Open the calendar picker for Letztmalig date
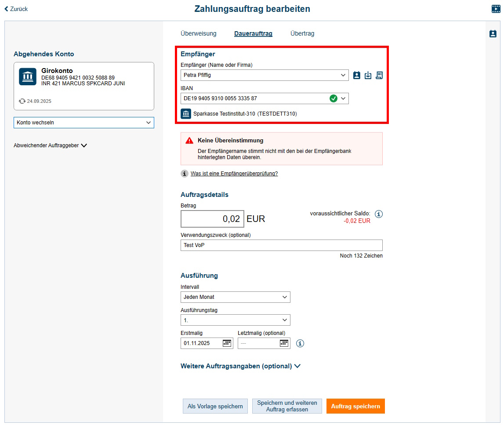This screenshot has height=425, width=504. pos(284,343)
